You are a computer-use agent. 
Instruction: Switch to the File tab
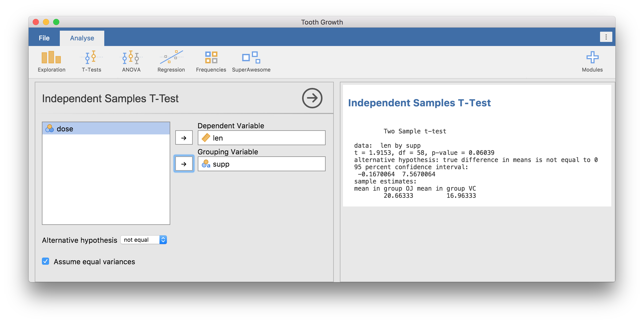(44, 38)
